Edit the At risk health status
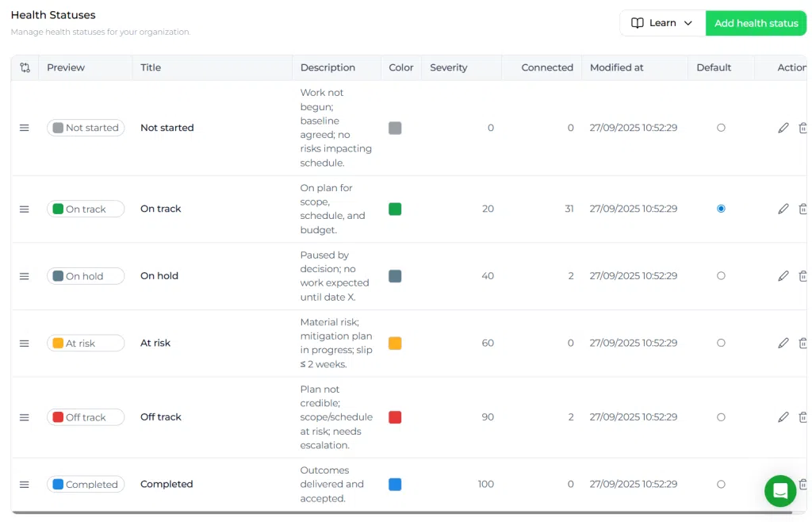 (x=783, y=343)
